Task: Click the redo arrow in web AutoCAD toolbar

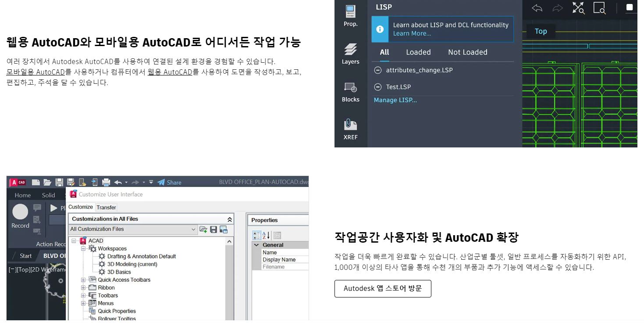Action: (x=557, y=8)
